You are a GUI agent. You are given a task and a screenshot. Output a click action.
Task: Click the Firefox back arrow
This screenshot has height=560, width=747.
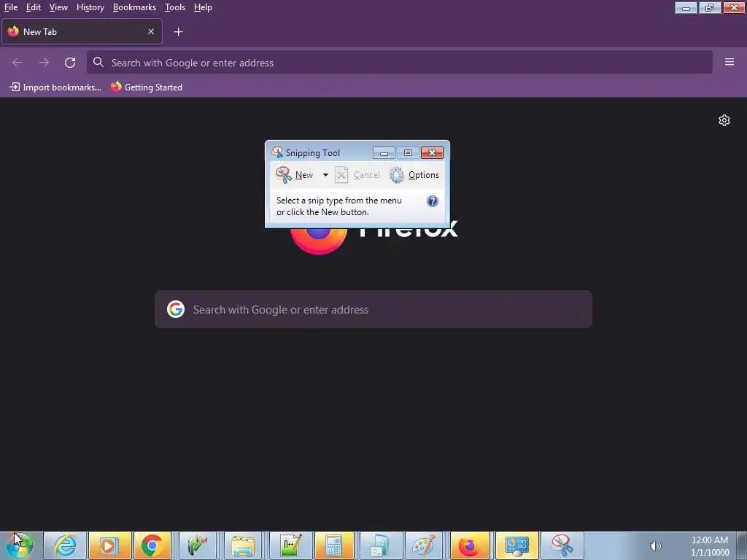tap(18, 63)
